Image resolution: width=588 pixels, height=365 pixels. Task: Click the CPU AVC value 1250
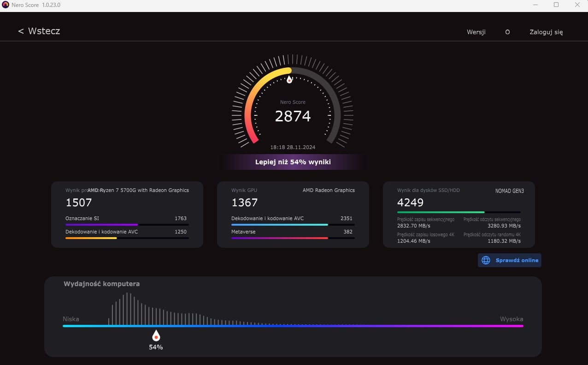point(181,232)
